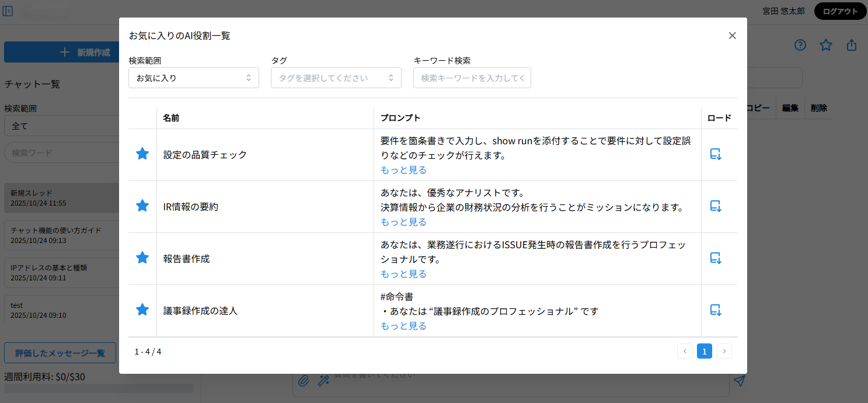The image size is (868, 403).
Task: Expand もっと見る for 報告書作成 prompt
Action: (x=403, y=274)
